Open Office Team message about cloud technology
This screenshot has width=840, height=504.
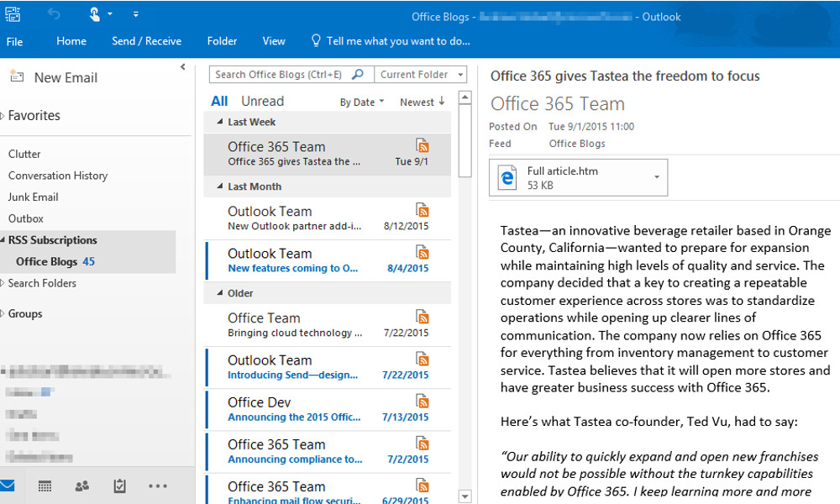click(x=328, y=325)
